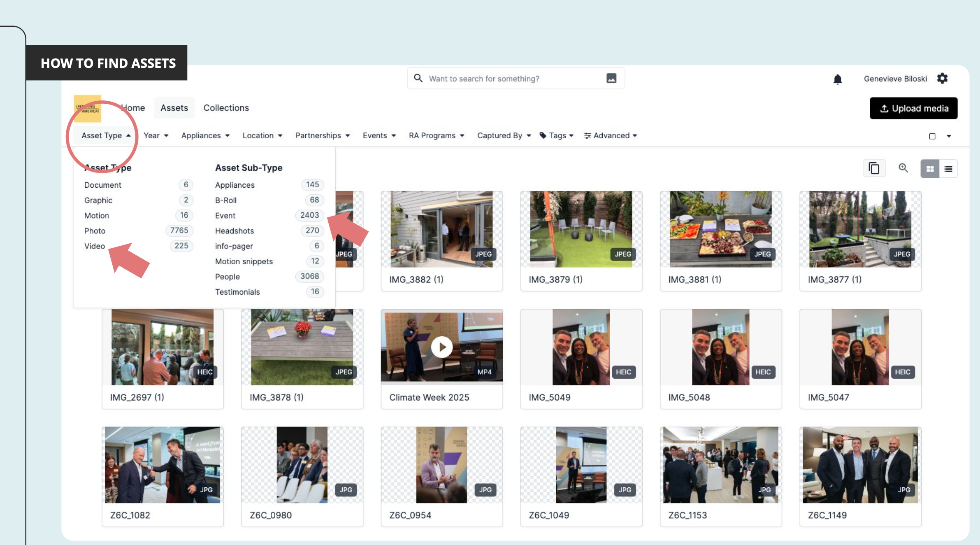The height and width of the screenshot is (545, 980).
Task: Select the Headshots sub-type filter
Action: point(234,231)
